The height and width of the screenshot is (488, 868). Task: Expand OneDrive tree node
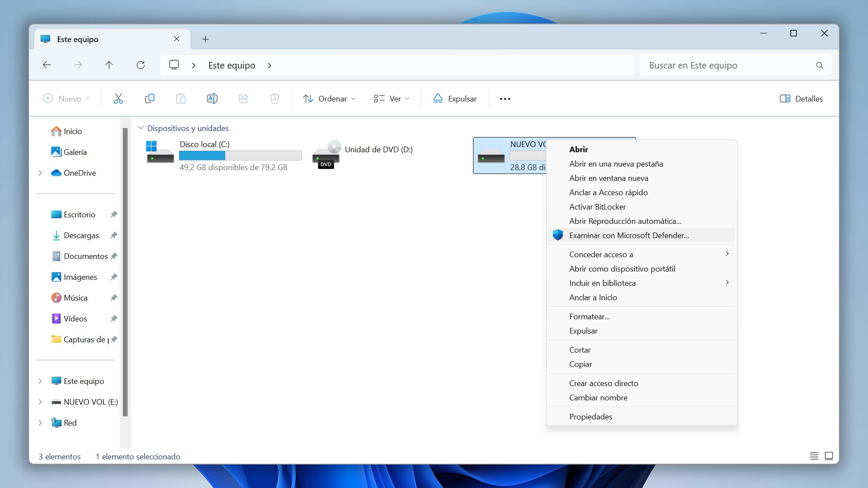pyautogui.click(x=40, y=173)
